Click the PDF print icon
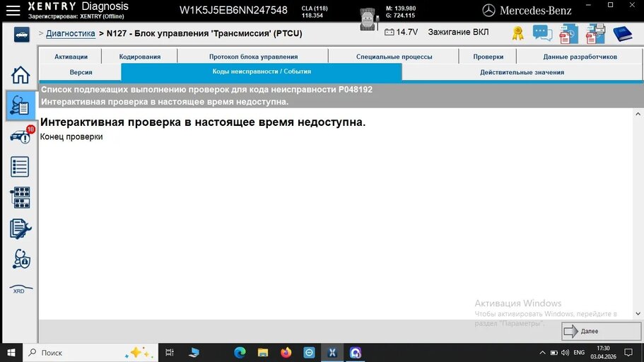This screenshot has width=644, height=362. [x=595, y=34]
